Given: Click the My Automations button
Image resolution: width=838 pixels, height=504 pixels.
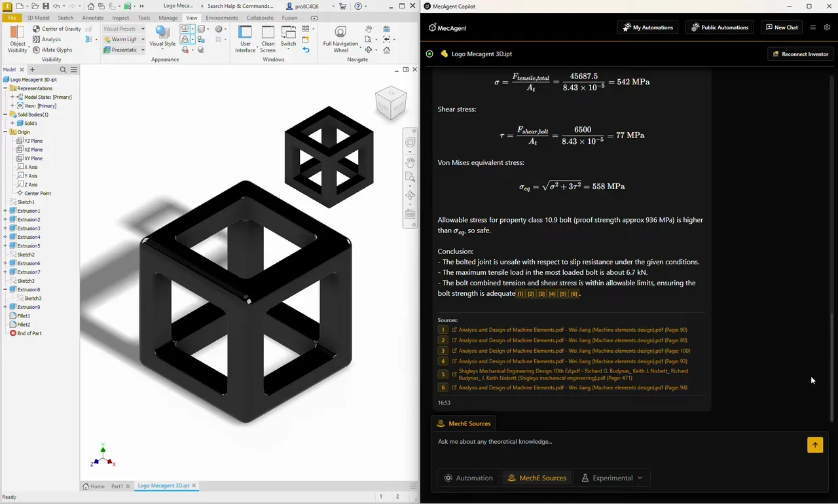Looking at the screenshot, I should click(x=648, y=27).
